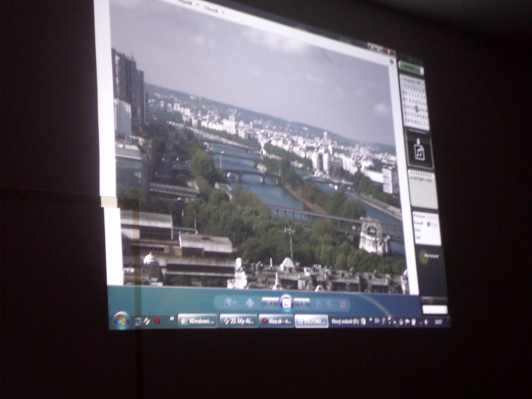
Task: Switch to the 23. My-Al... taskbar button
Action: (x=239, y=322)
